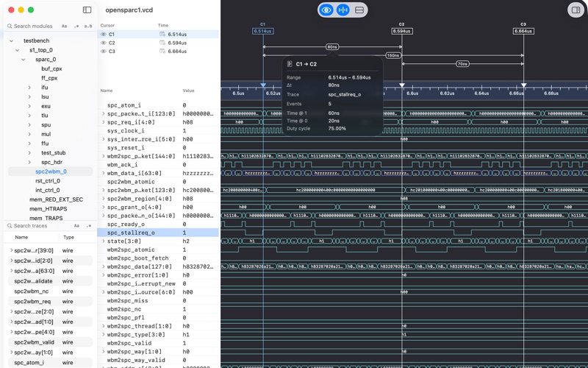
Task: Select the rst_ctrl_0 module
Action: tap(48, 181)
